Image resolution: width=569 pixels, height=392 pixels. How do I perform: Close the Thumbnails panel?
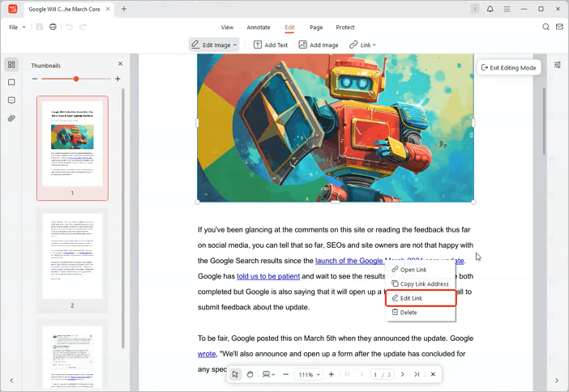(121, 64)
